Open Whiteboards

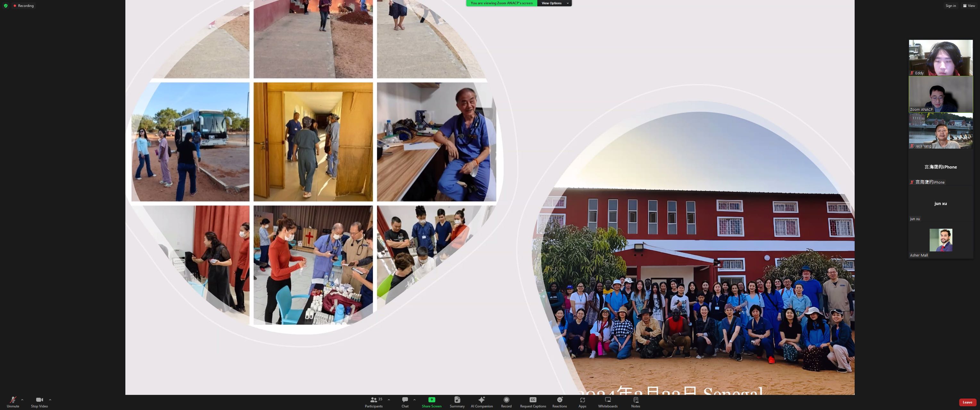point(608,402)
